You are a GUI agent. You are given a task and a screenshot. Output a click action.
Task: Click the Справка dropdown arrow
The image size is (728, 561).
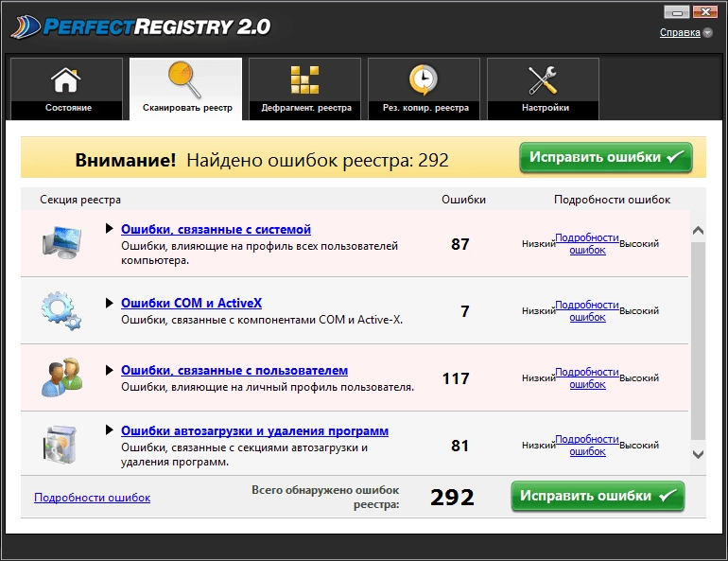[707, 33]
